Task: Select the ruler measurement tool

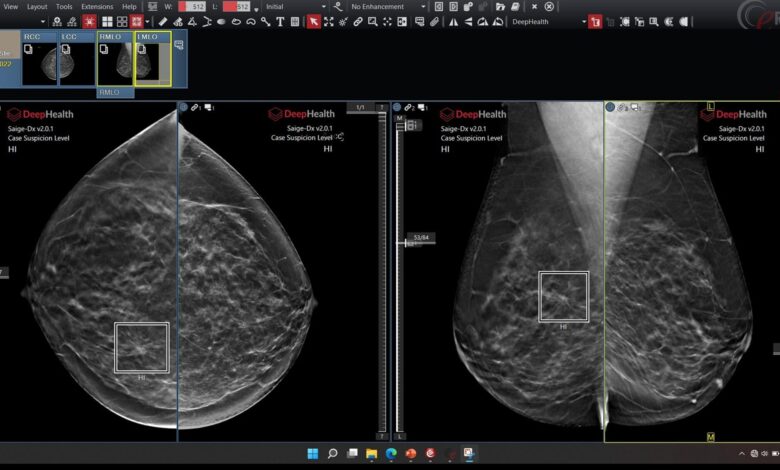Action: [x=163, y=21]
